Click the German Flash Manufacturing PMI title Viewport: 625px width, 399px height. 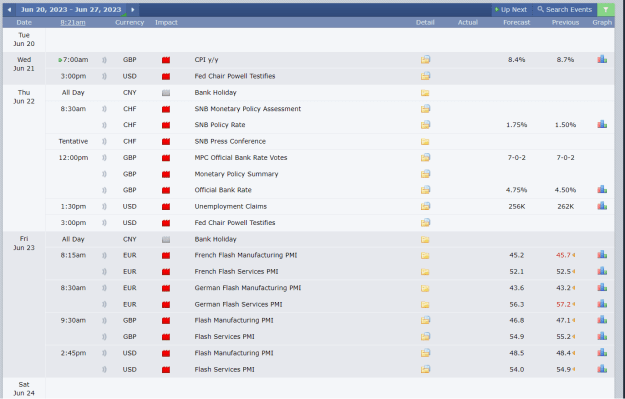coord(248,288)
